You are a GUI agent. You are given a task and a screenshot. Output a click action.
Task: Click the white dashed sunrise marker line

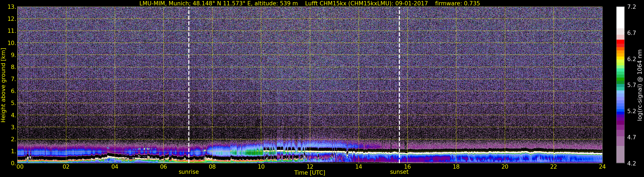tap(189, 85)
